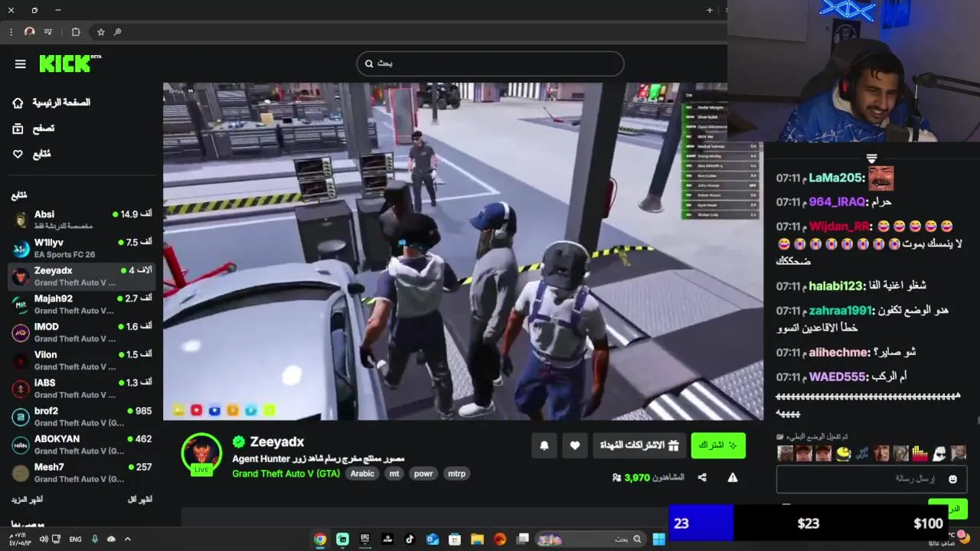
Task: Pick the yellow smiley emote in quick row
Action: pyautogui.click(x=843, y=453)
